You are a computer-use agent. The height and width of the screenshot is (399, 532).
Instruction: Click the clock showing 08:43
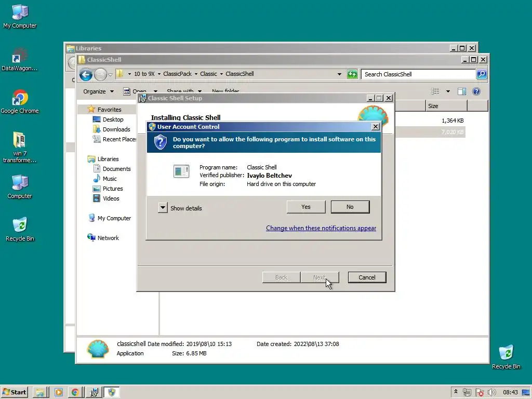pyautogui.click(x=510, y=393)
